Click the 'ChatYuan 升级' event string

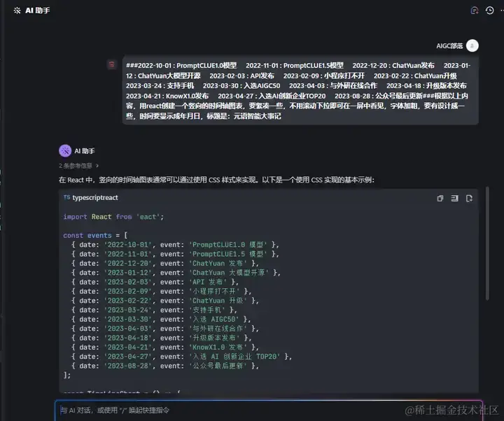click(218, 301)
